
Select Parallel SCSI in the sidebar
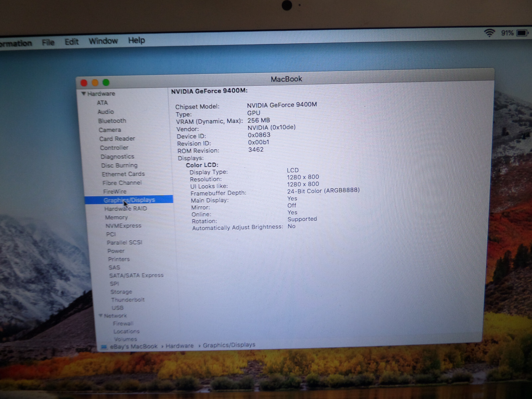coord(125,242)
